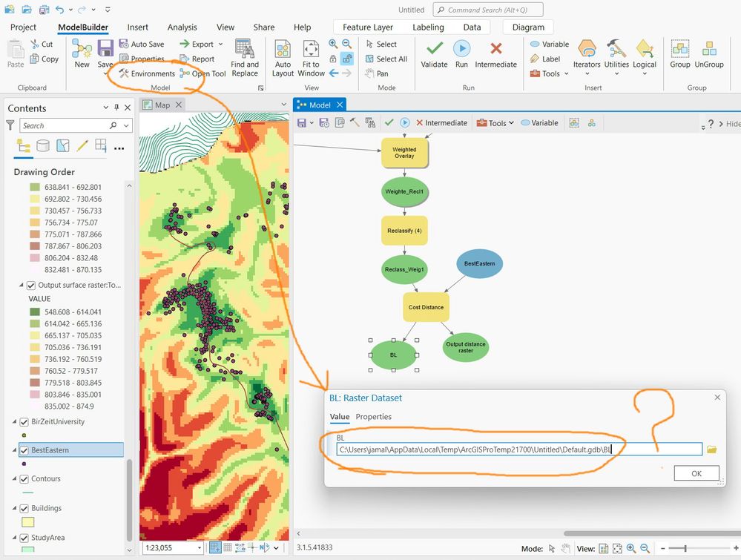The width and height of the screenshot is (741, 560).
Task: Click Fit to Window
Action: tap(311, 59)
